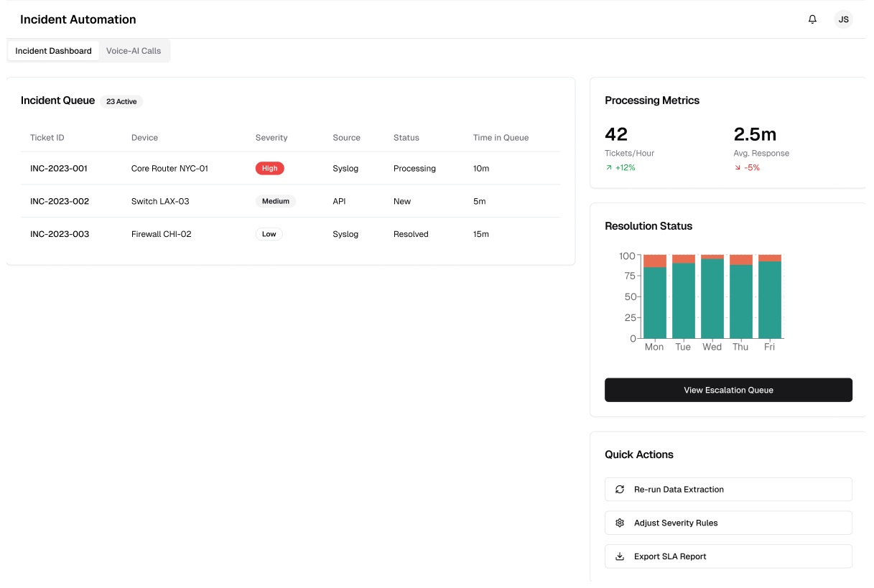Screen dimensions: 874x588
Task: Click the Resolution Status heading
Action: pos(648,226)
